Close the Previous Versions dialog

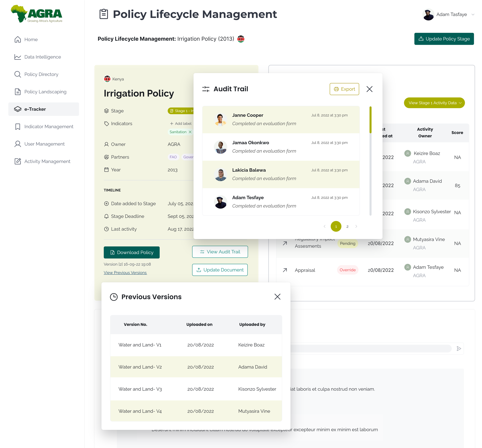277,297
